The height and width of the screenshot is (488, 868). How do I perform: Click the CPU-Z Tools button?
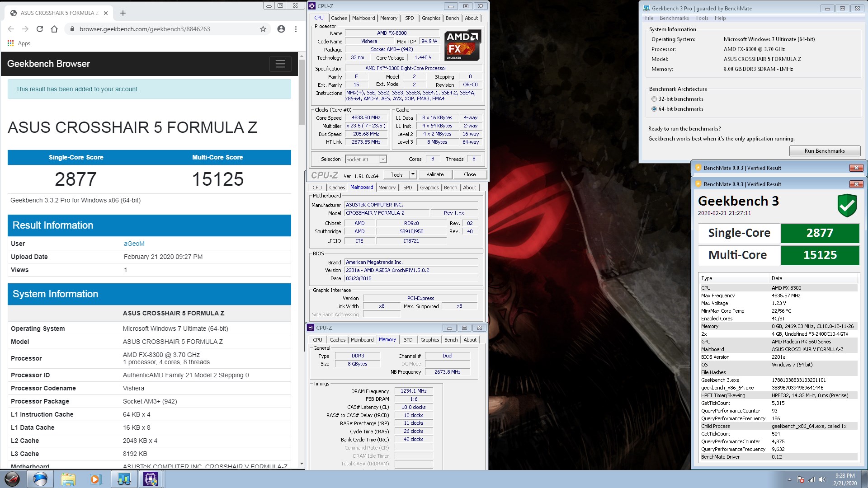[396, 174]
